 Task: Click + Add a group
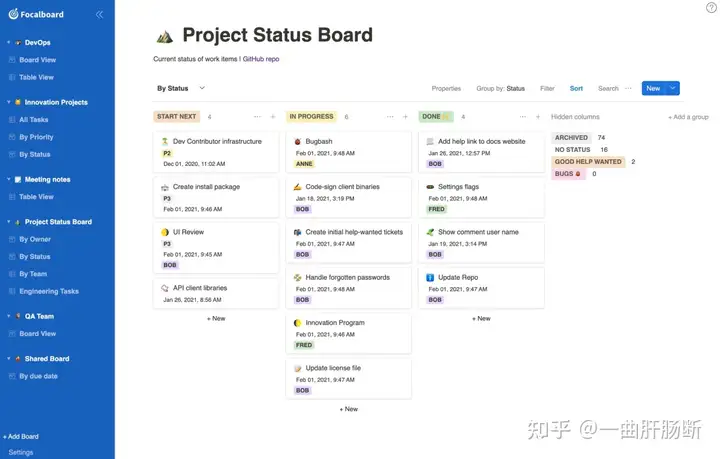coord(688,117)
